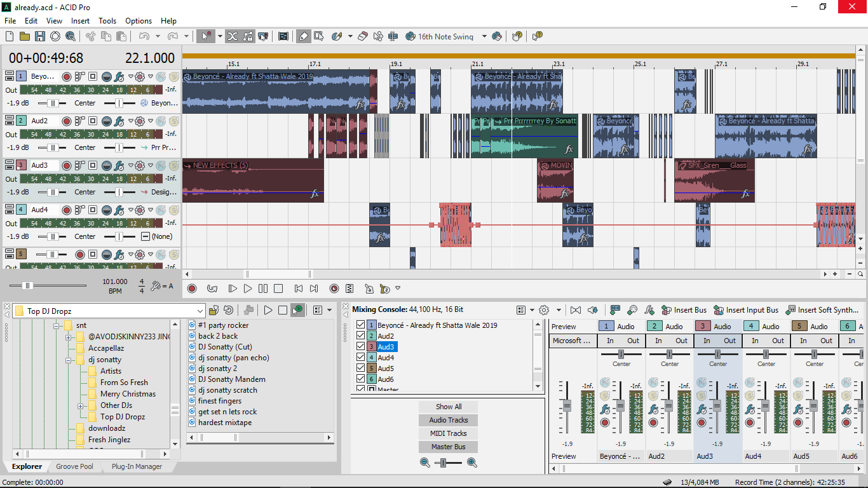Click the Undo arrow icon

(144, 36)
